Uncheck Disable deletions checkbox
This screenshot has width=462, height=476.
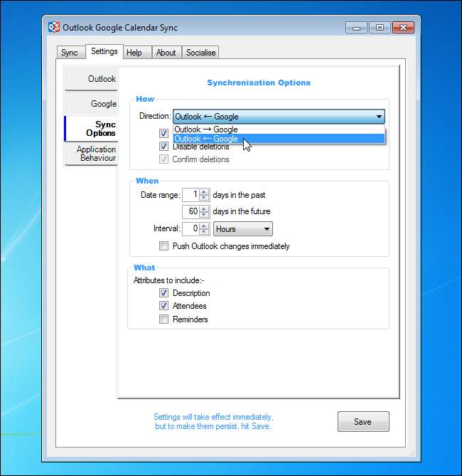tap(163, 147)
